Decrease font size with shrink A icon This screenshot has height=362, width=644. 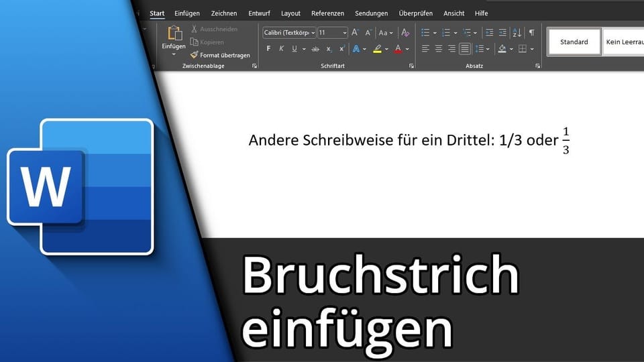[x=368, y=32]
